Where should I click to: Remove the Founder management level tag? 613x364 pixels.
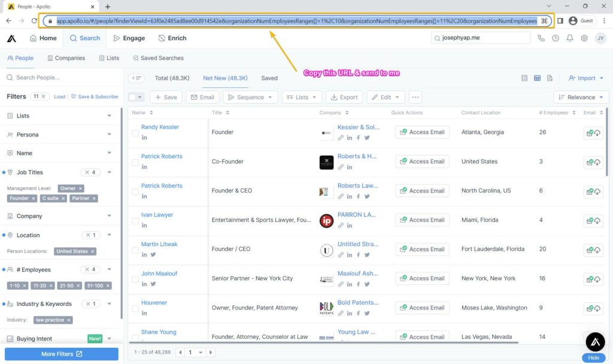[x=34, y=199]
